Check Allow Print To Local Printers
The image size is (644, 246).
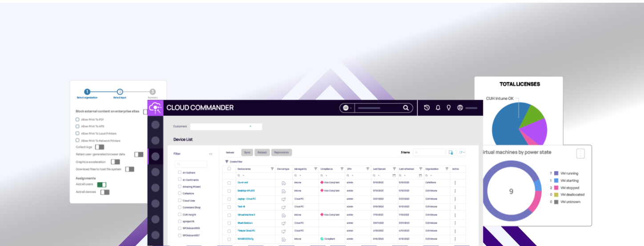pyautogui.click(x=77, y=133)
